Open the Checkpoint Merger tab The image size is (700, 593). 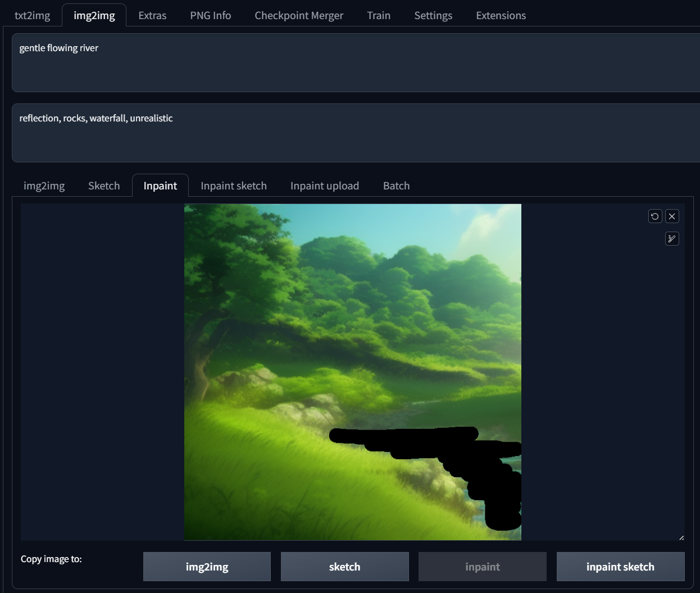tap(299, 15)
